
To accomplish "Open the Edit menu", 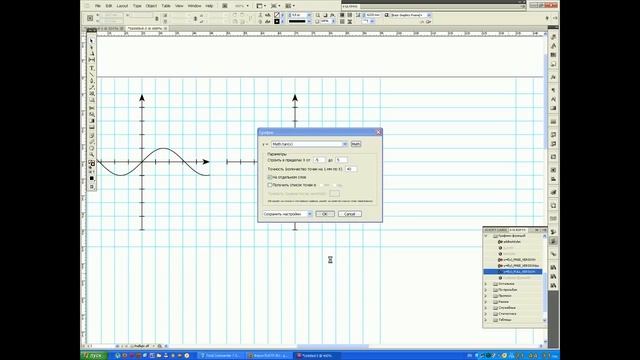I will pos(109,6).
